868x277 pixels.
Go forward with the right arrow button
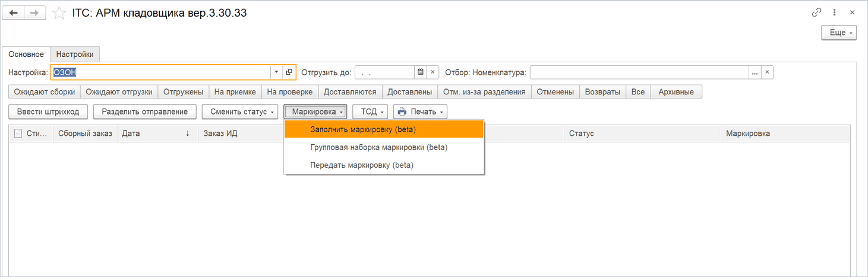35,13
